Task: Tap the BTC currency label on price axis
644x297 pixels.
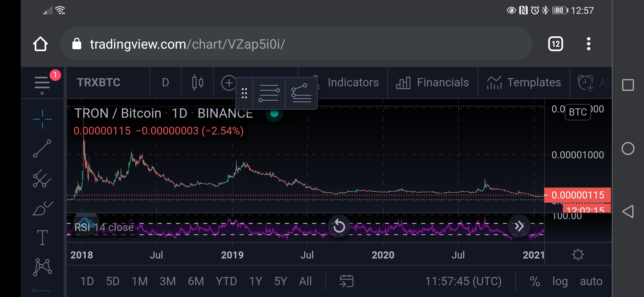Action: point(578,112)
